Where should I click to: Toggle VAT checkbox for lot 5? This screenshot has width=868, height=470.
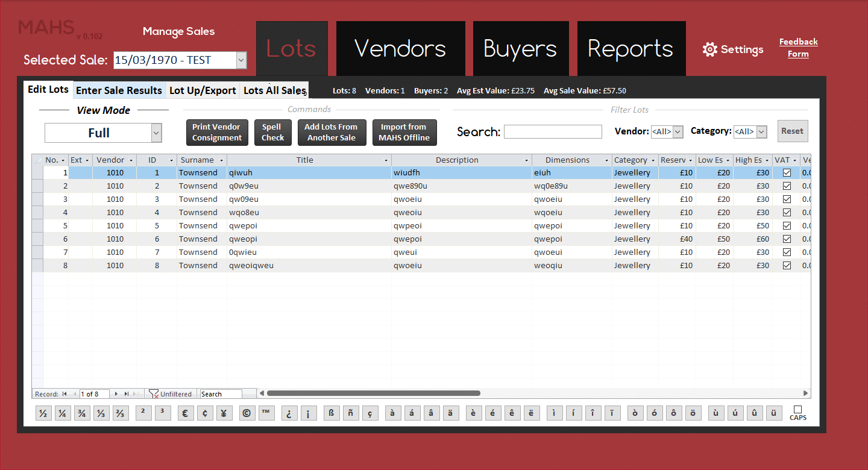point(787,225)
